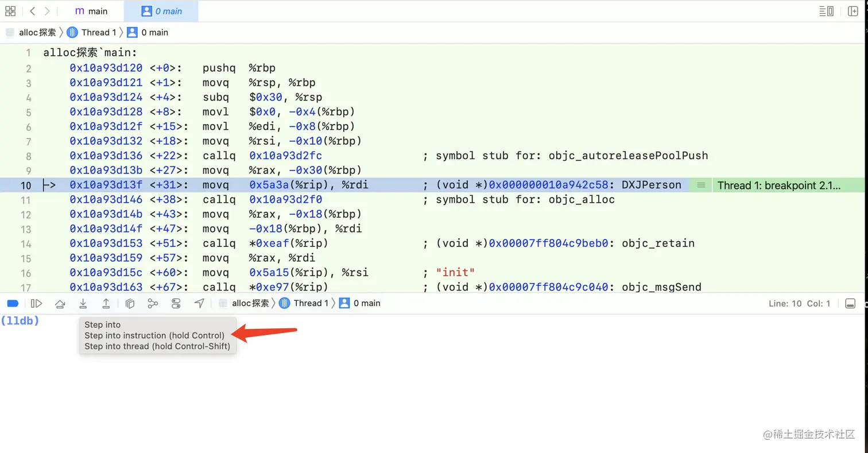The height and width of the screenshot is (453, 868).
Task: Click the "objc_msgSend" comment on line 17
Action: click(x=662, y=286)
